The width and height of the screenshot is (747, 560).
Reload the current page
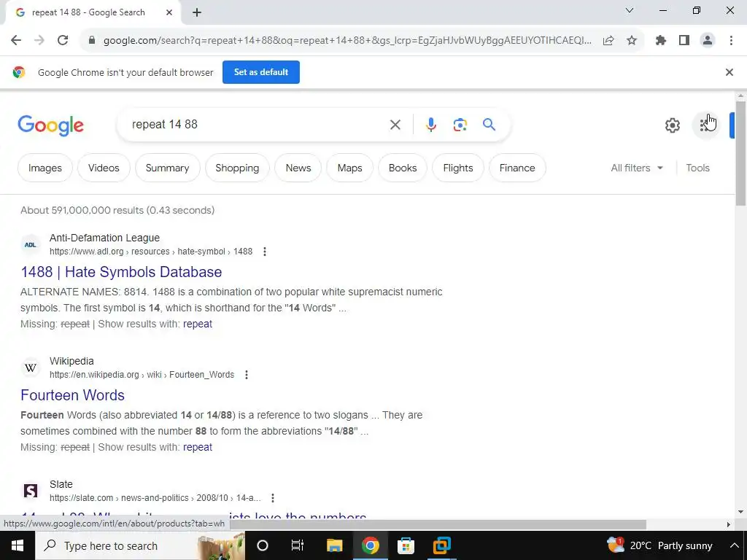[x=63, y=41]
